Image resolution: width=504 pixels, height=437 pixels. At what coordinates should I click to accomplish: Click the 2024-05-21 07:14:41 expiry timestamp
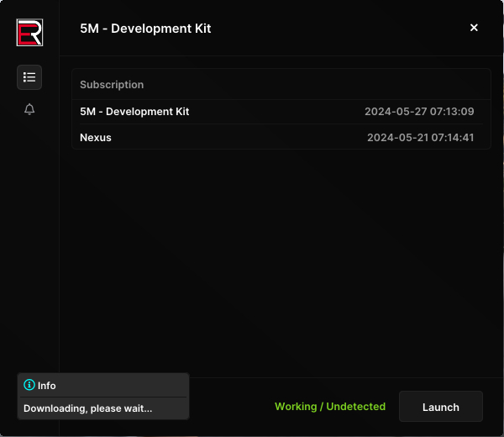(420, 137)
